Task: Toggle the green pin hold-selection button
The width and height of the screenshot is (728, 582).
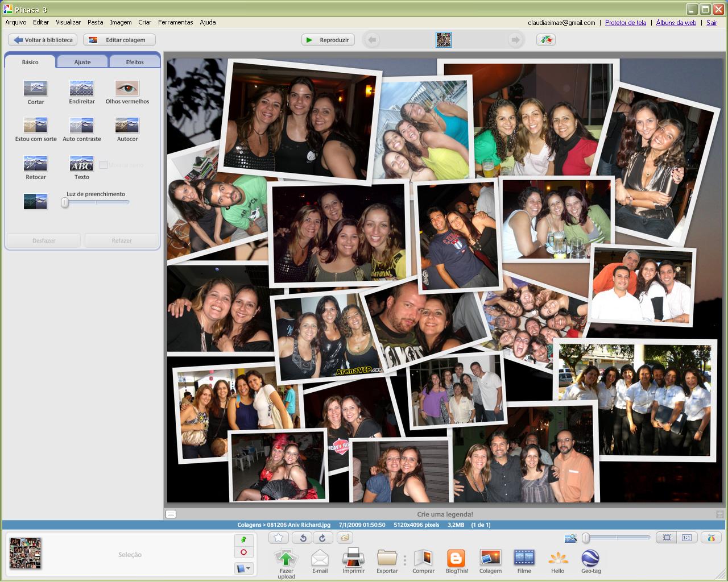Action: (x=243, y=539)
